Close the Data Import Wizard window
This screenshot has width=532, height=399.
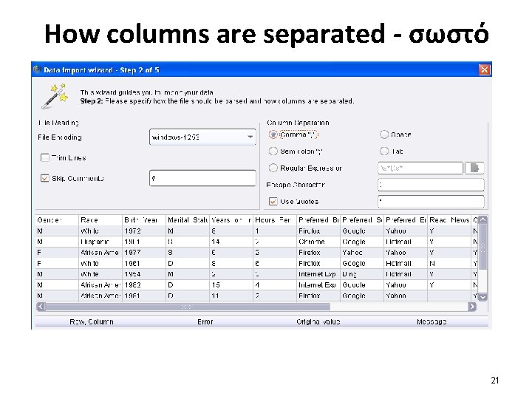point(485,69)
